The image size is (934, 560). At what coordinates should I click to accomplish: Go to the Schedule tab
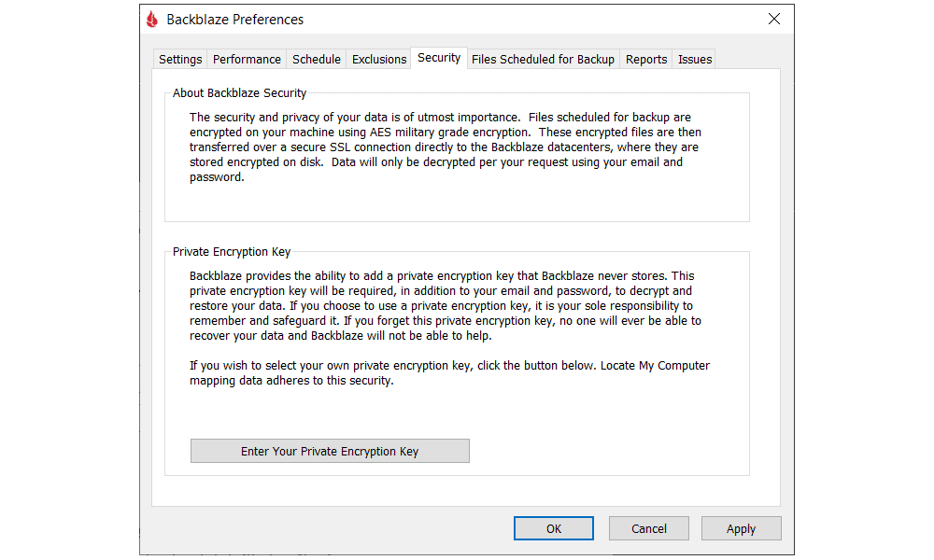(x=317, y=60)
